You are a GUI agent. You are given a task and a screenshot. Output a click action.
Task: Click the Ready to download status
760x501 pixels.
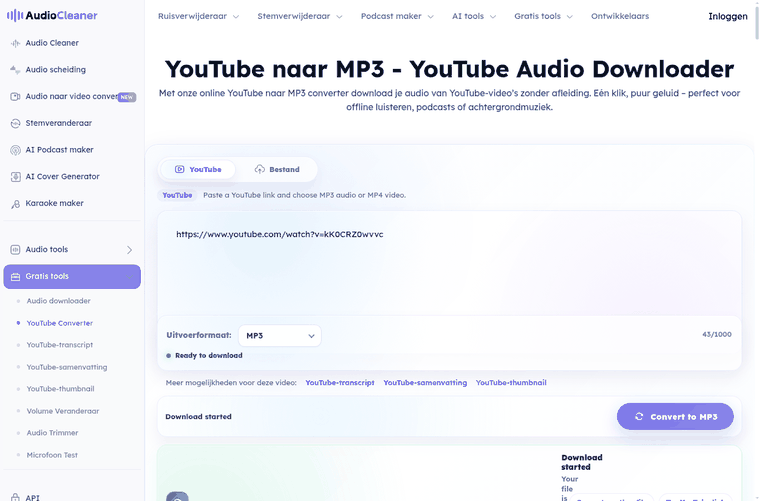pyautogui.click(x=204, y=356)
